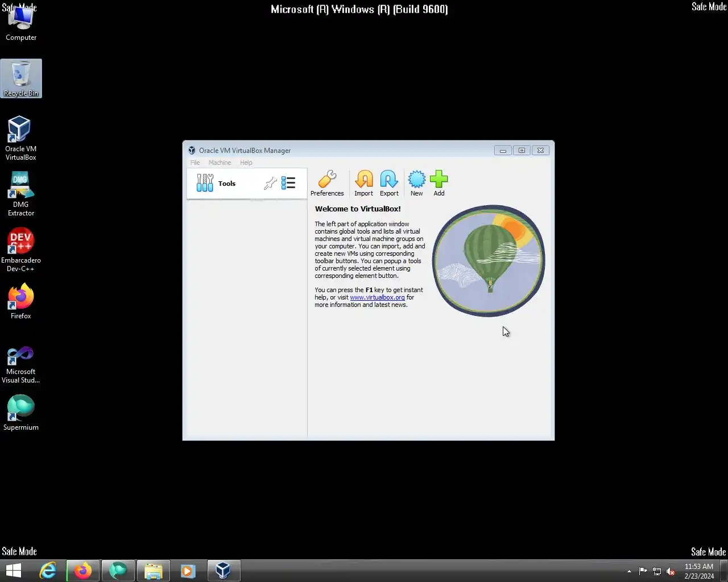Select the Computer desktop icon
Viewport: 728px width, 582px height.
coord(21,24)
